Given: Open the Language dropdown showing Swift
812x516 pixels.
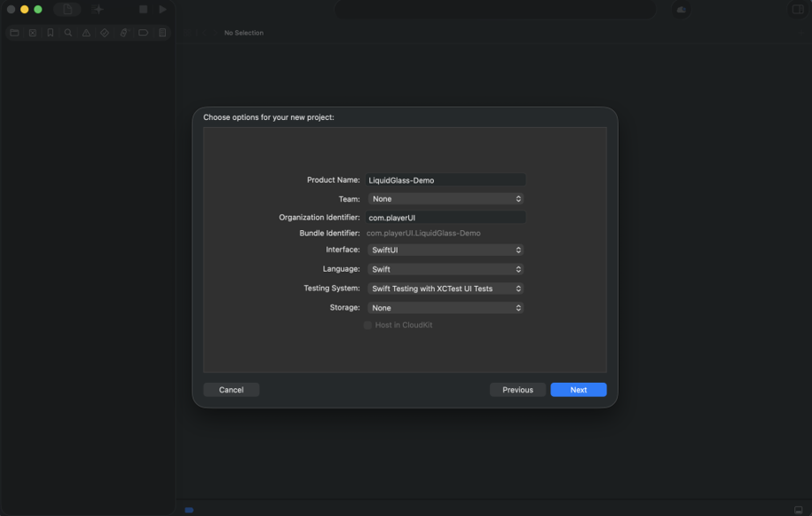Looking at the screenshot, I should [x=446, y=269].
